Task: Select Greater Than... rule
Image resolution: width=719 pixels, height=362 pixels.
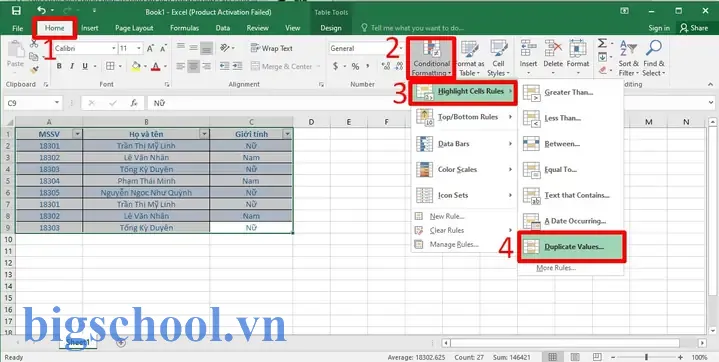Action: 570,93
